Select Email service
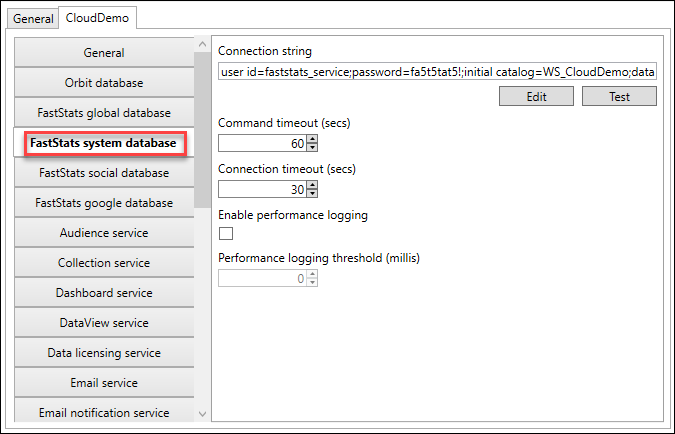The height and width of the screenshot is (434, 675). pyautogui.click(x=104, y=383)
